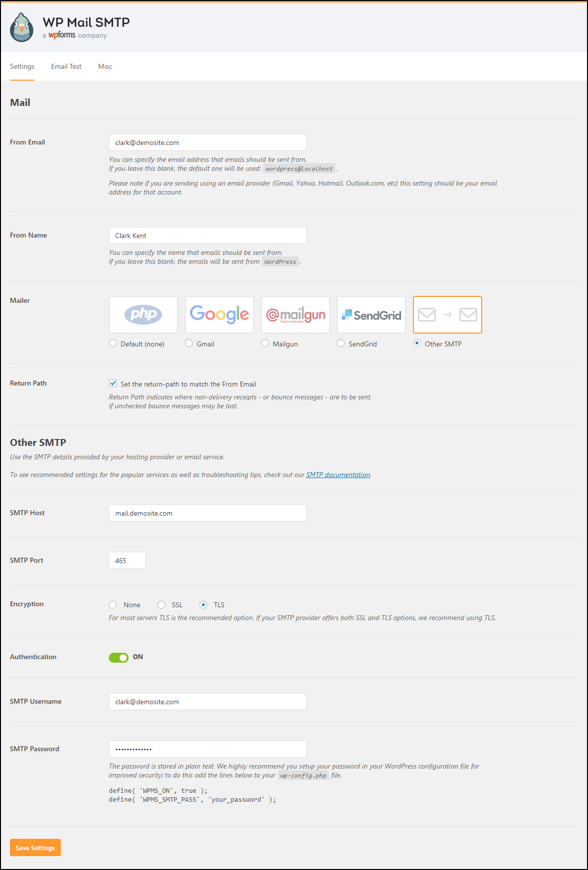Click the wp-config.php code text
This screenshot has height=870, width=588.
303,775
